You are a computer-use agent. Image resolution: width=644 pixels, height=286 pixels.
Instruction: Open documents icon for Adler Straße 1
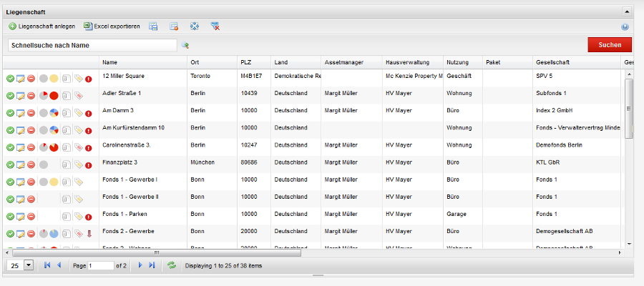(67, 96)
